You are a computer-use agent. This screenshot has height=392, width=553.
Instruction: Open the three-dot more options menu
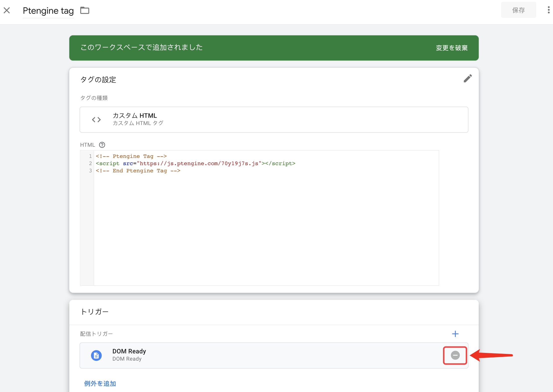[x=549, y=10]
